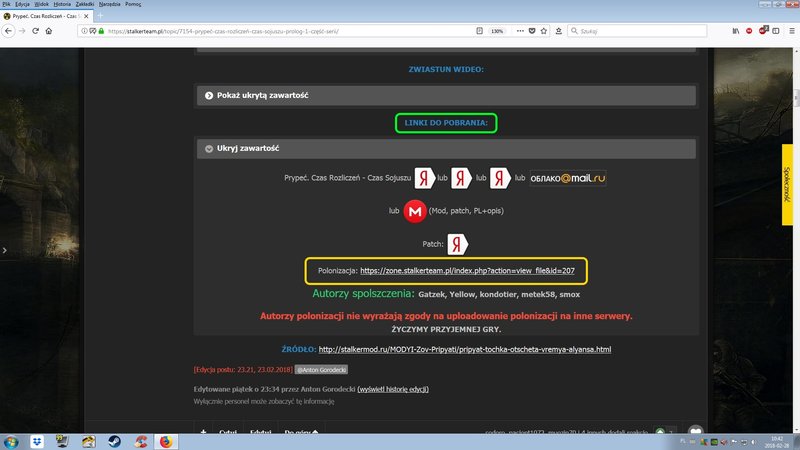Open the MEGA download link icon
This screenshot has width=800, height=450.
[412, 211]
